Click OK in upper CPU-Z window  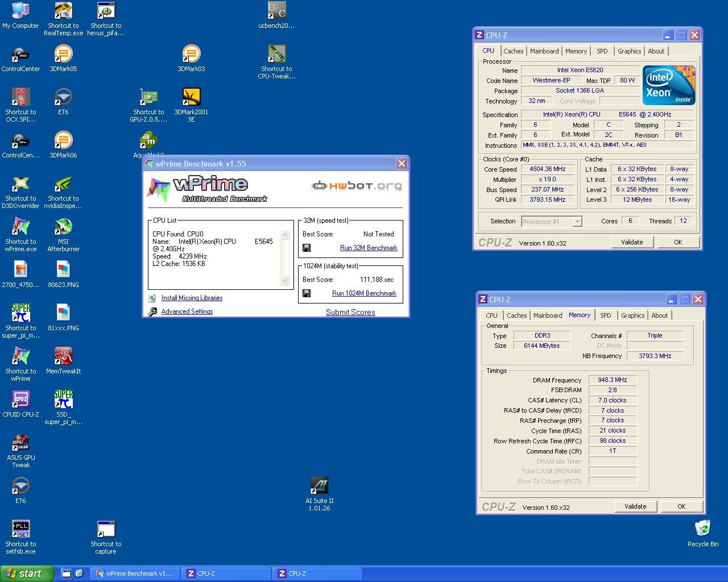coord(678,242)
